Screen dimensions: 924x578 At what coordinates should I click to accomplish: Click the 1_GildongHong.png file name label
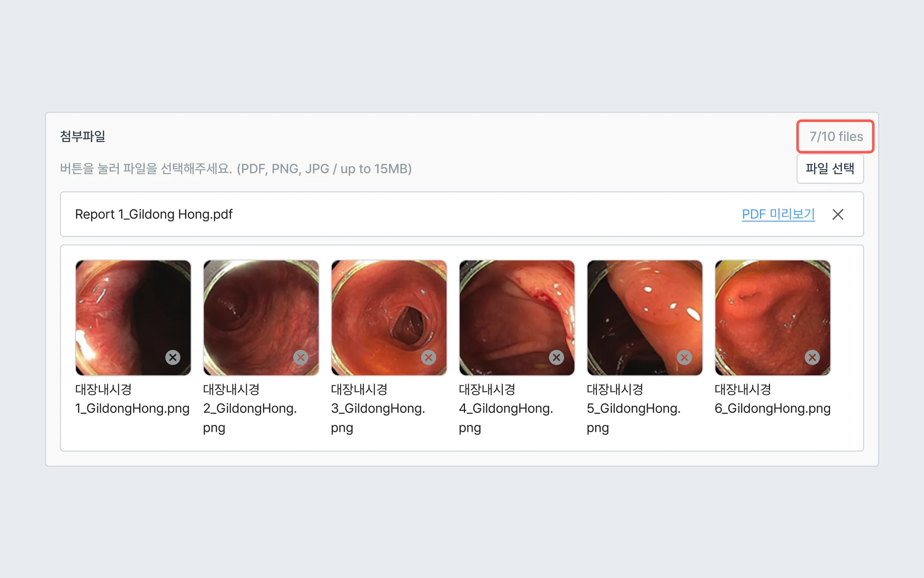pyautogui.click(x=132, y=409)
